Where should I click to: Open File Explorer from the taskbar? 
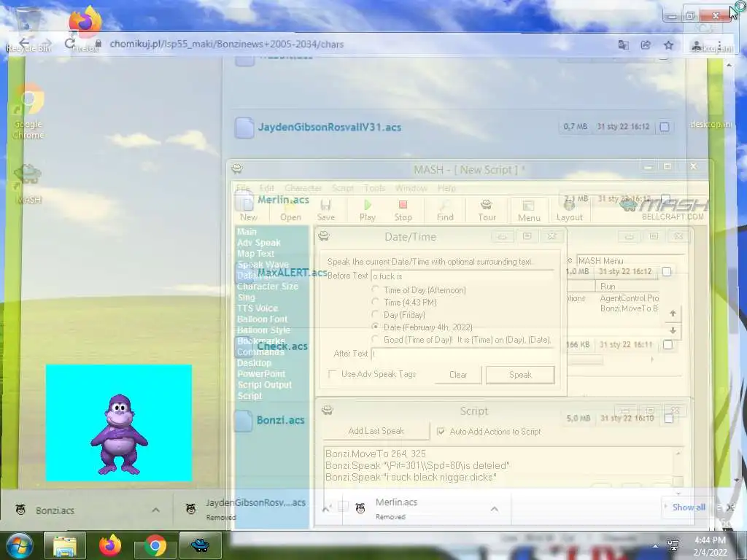pyautogui.click(x=65, y=545)
